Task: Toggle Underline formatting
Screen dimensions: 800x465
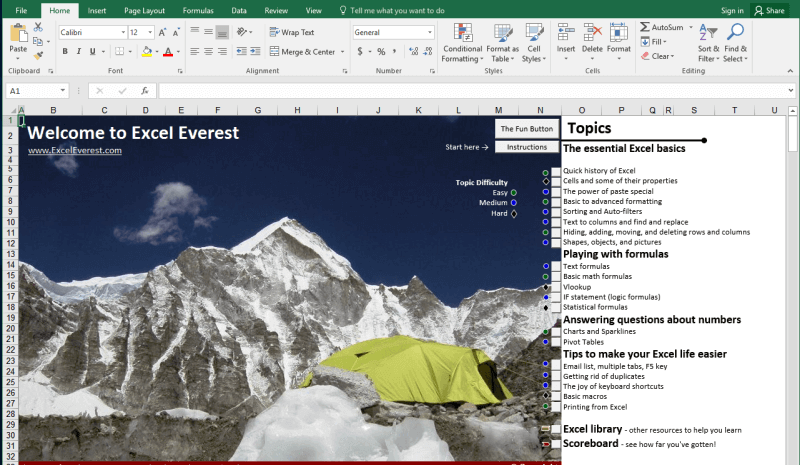Action: tap(92, 52)
